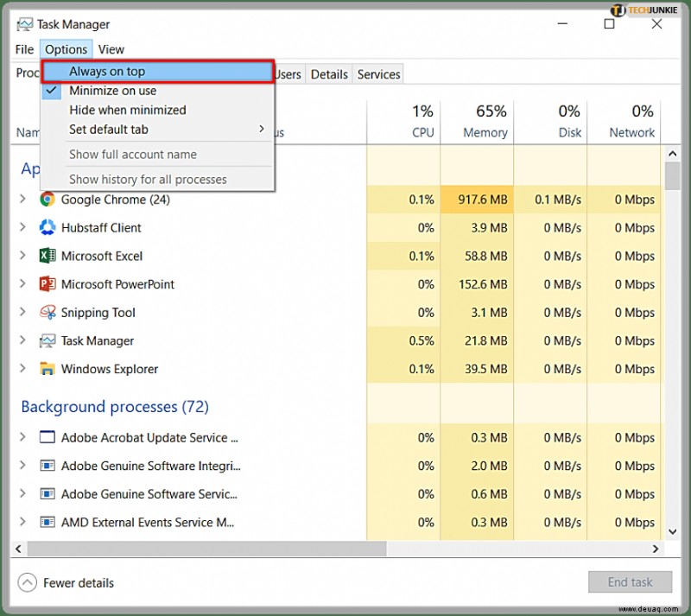Expand the Google Chrome (24) process group

point(22,200)
